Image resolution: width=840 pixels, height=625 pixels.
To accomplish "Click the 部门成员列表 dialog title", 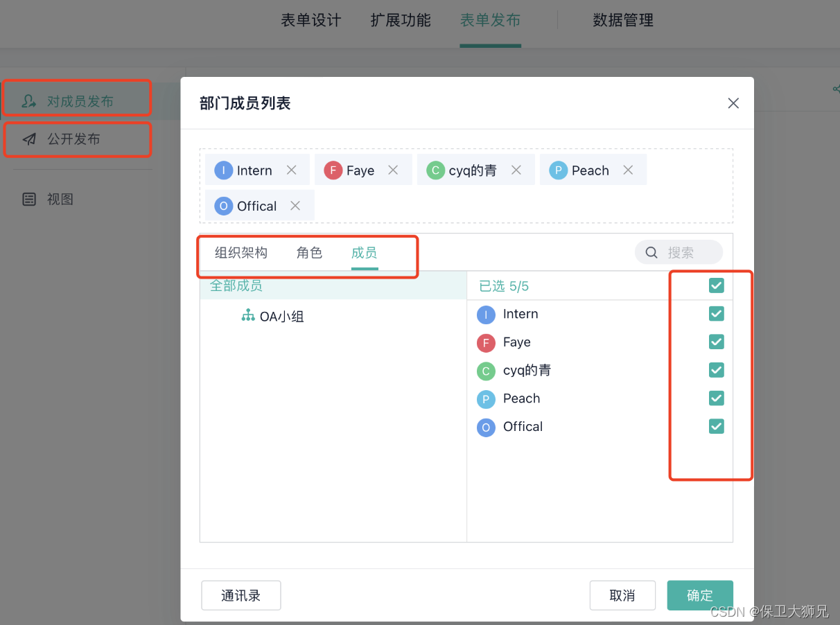I will coord(245,103).
